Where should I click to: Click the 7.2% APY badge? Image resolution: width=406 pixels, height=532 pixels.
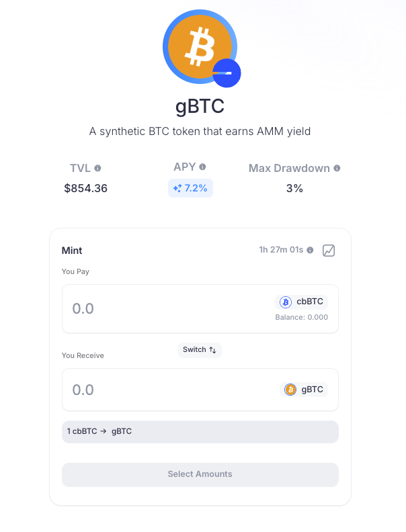click(x=190, y=188)
